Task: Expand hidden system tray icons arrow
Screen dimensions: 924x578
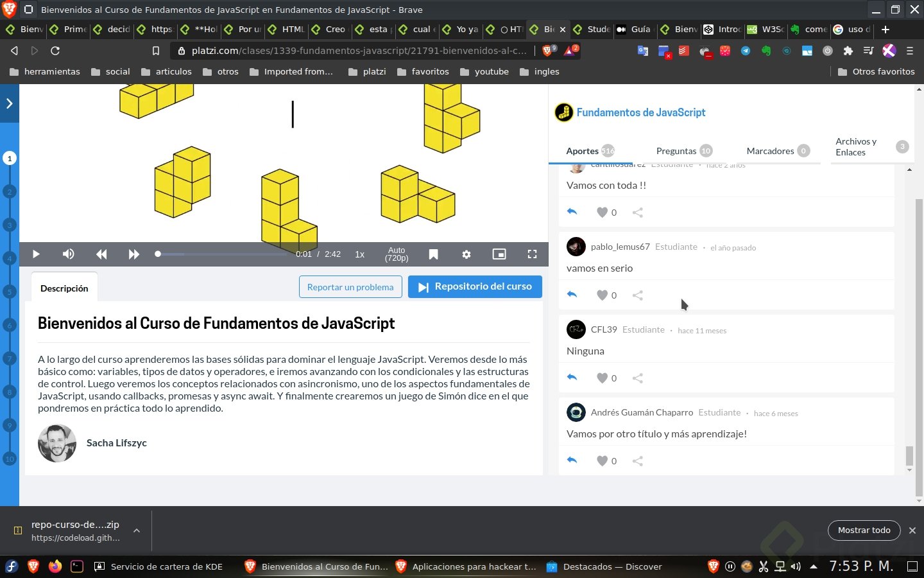Action: (x=814, y=566)
